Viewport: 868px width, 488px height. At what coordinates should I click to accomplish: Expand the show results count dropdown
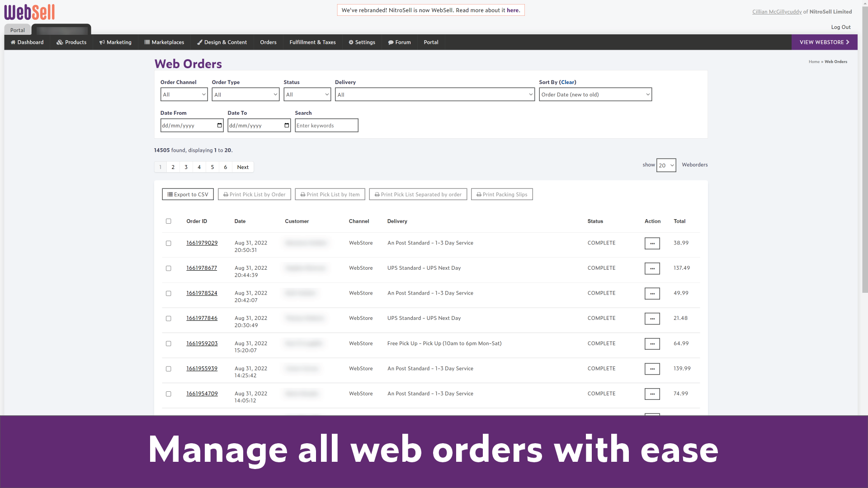(666, 165)
